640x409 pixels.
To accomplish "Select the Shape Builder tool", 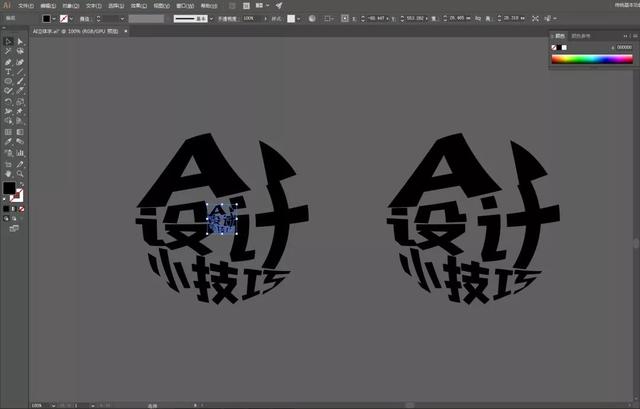I will coord(8,121).
